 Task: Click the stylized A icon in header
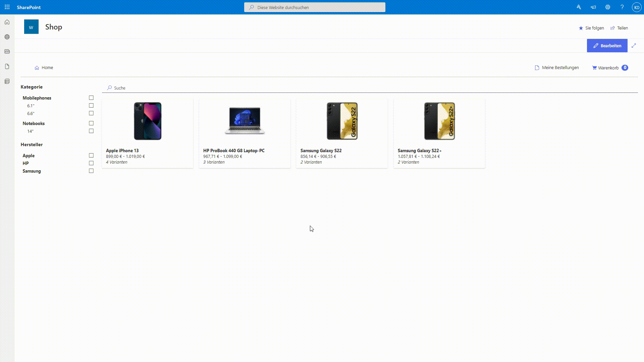coord(579,7)
